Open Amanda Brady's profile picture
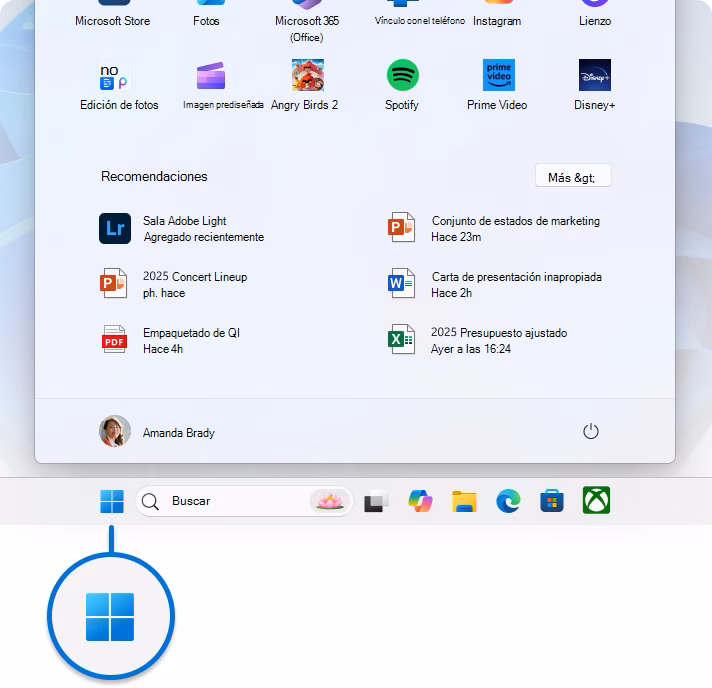Screen dimensions: 712x688 (115, 431)
